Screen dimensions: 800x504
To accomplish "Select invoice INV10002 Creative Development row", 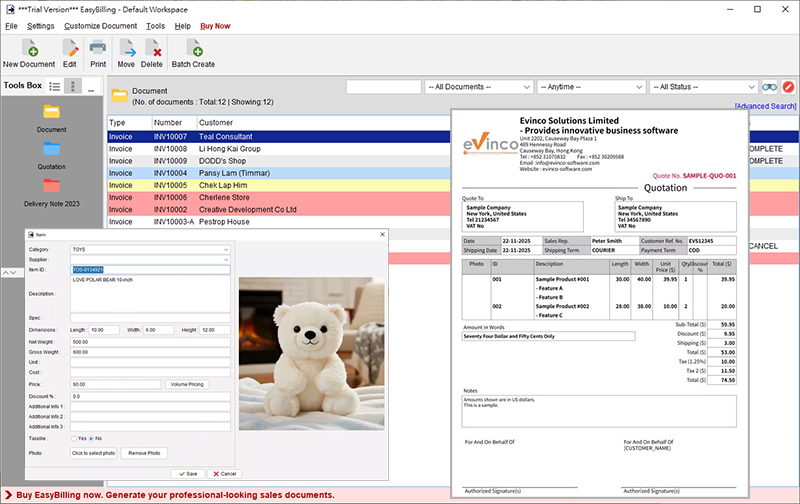I will click(279, 210).
